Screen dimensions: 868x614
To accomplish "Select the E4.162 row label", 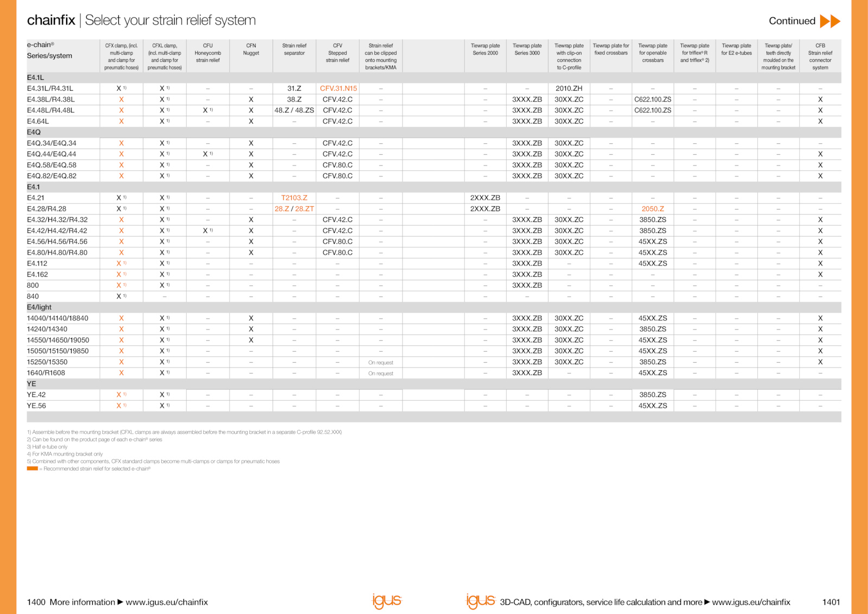I will (x=37, y=275).
